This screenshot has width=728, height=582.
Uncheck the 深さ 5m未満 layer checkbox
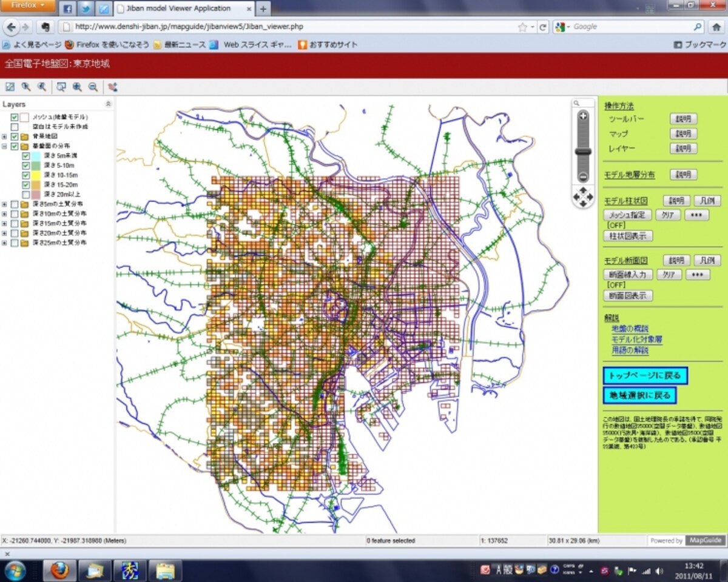[x=26, y=156]
